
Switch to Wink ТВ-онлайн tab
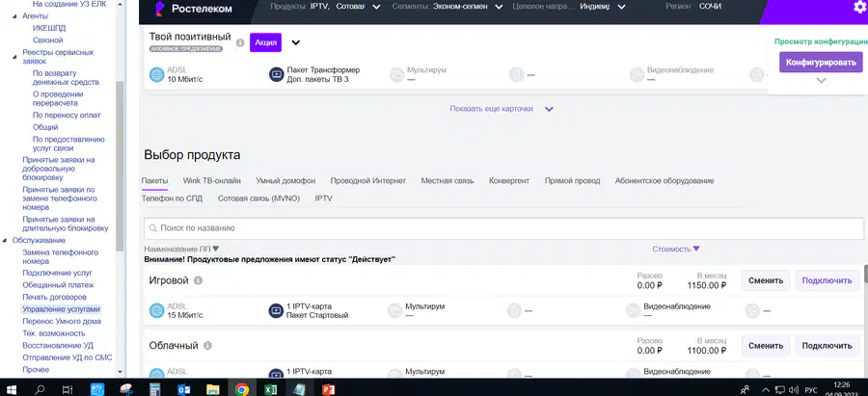212,181
